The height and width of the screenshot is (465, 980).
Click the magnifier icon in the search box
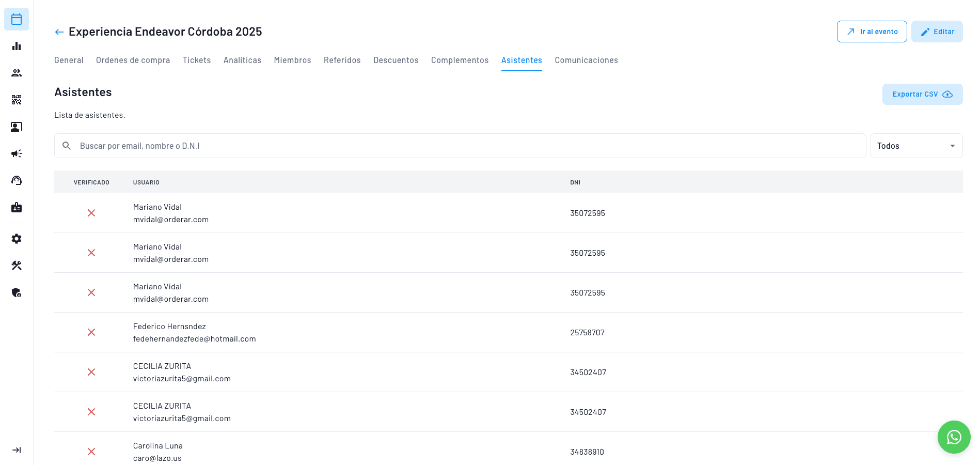[67, 146]
